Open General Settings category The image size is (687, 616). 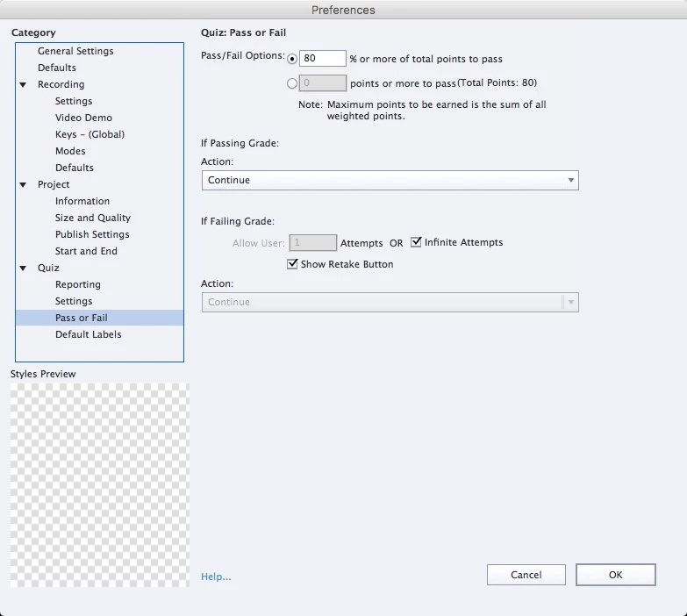pos(75,51)
